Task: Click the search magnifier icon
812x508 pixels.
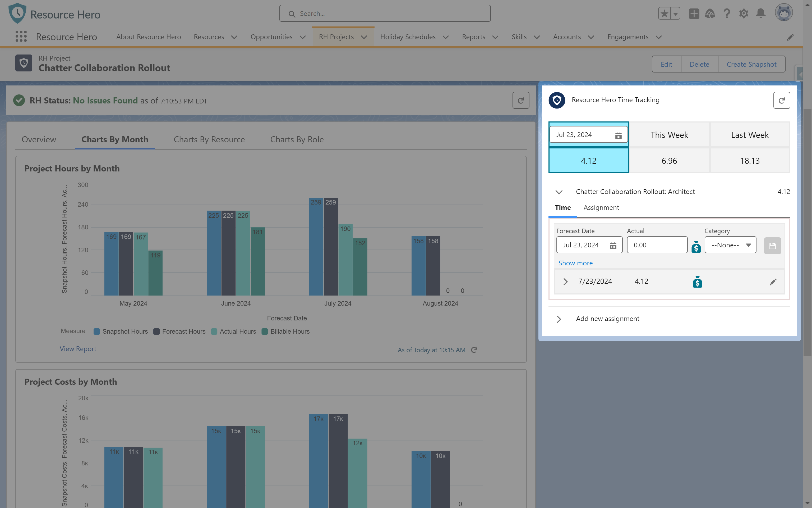Action: (292, 14)
